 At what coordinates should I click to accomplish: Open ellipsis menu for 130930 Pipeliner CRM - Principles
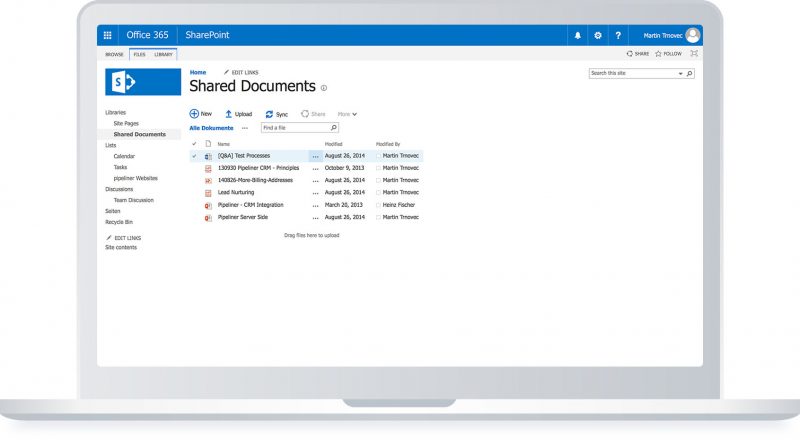pos(315,168)
